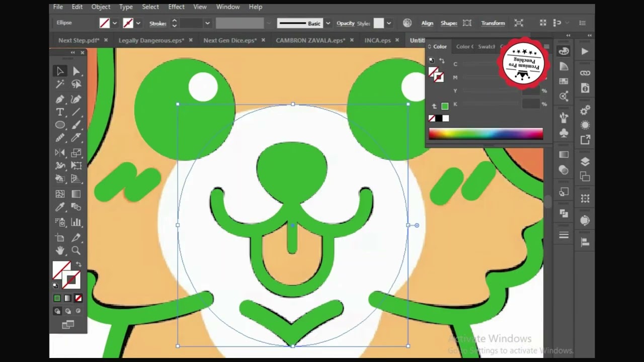The width and height of the screenshot is (644, 362).
Task: Open stroke weight dropdown
Action: tap(207, 23)
